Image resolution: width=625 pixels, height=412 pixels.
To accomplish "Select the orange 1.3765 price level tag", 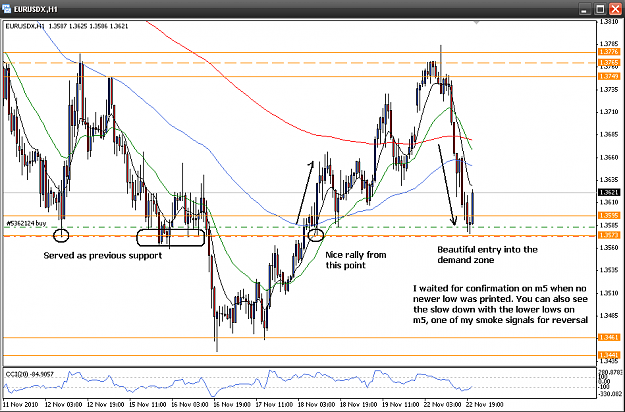I will [609, 63].
